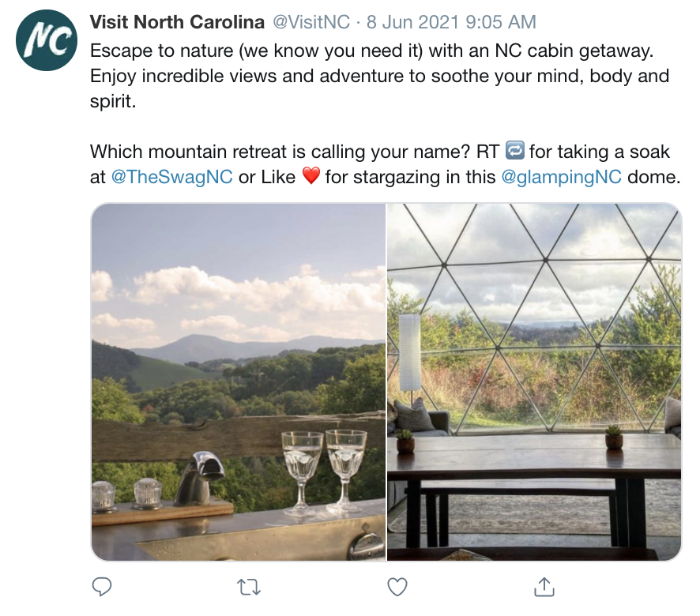Click the reply speech bubble icon

pos(102,586)
